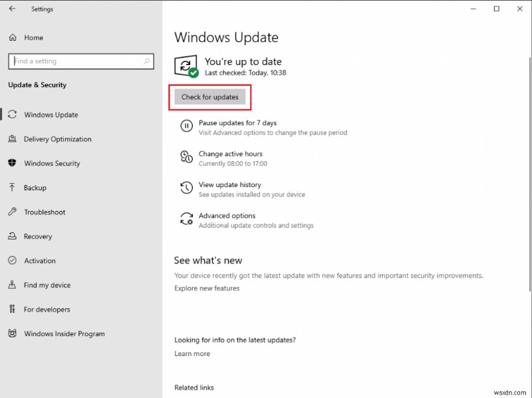Click the active hours clock icon
This screenshot has width=532, height=398.
[x=186, y=156]
